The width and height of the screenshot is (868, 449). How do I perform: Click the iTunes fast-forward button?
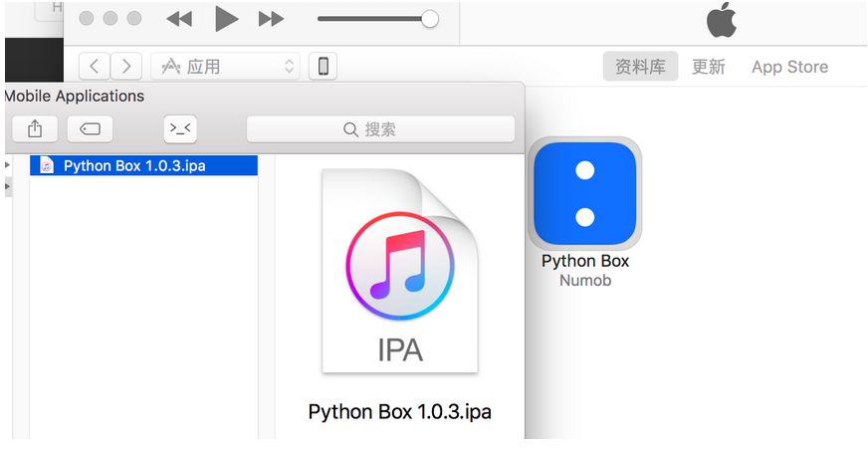[271, 19]
